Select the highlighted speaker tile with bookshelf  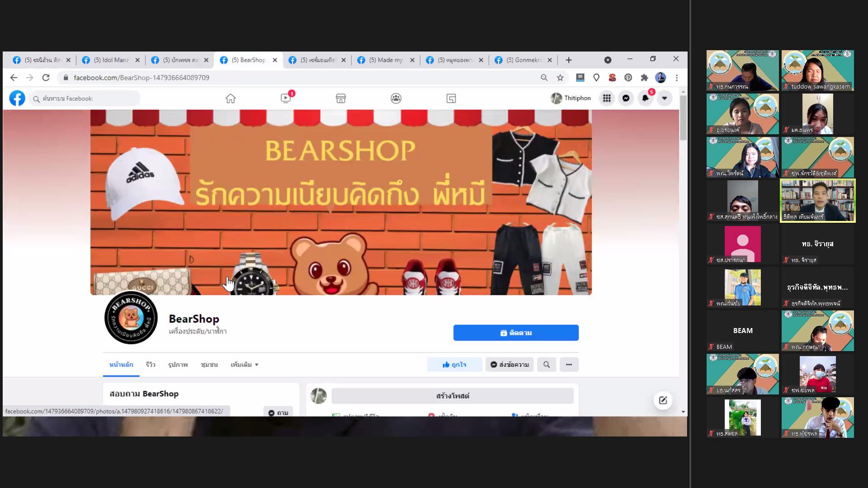tap(818, 201)
